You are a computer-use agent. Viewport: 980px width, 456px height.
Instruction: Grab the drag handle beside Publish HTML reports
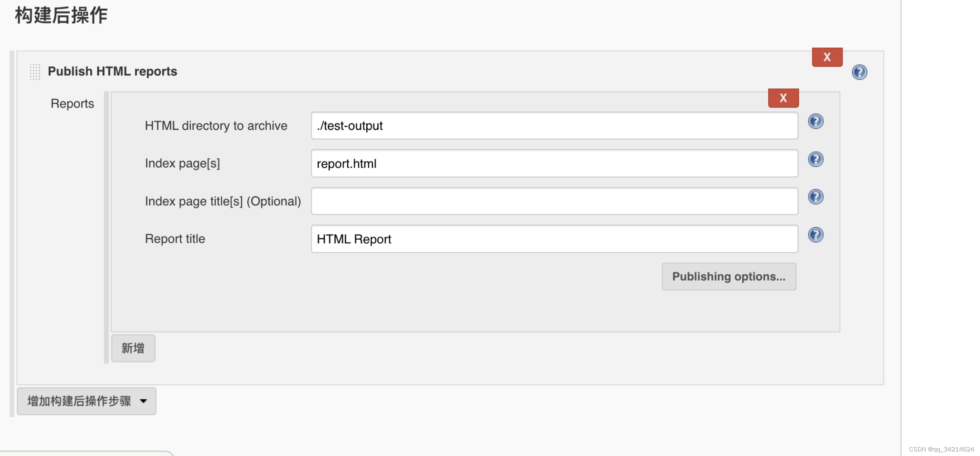(34, 72)
